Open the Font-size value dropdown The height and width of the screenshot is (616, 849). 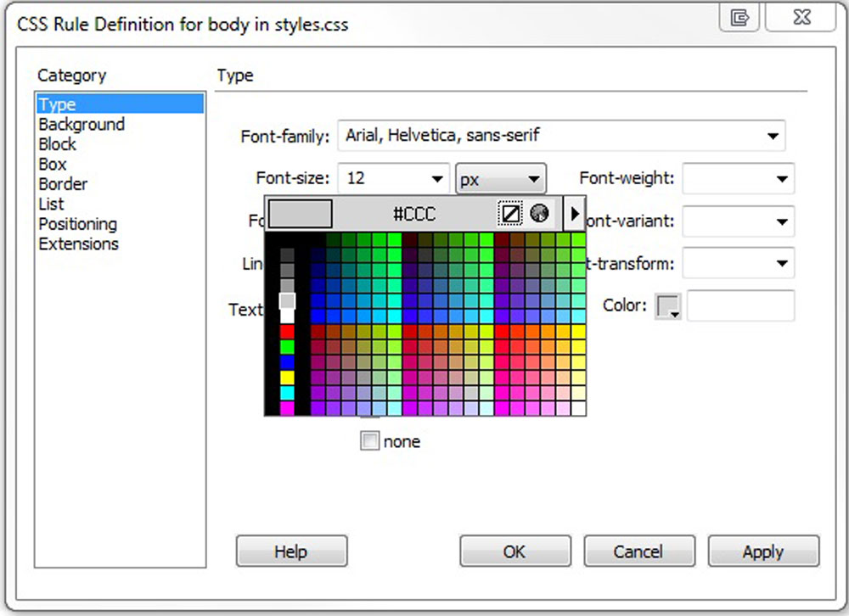tap(437, 179)
